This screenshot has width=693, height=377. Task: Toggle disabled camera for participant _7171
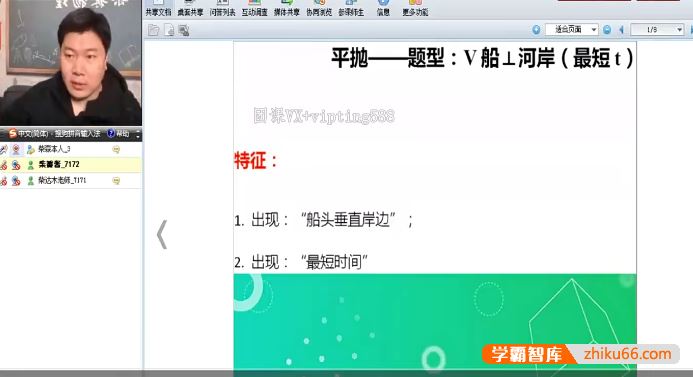[16, 180]
